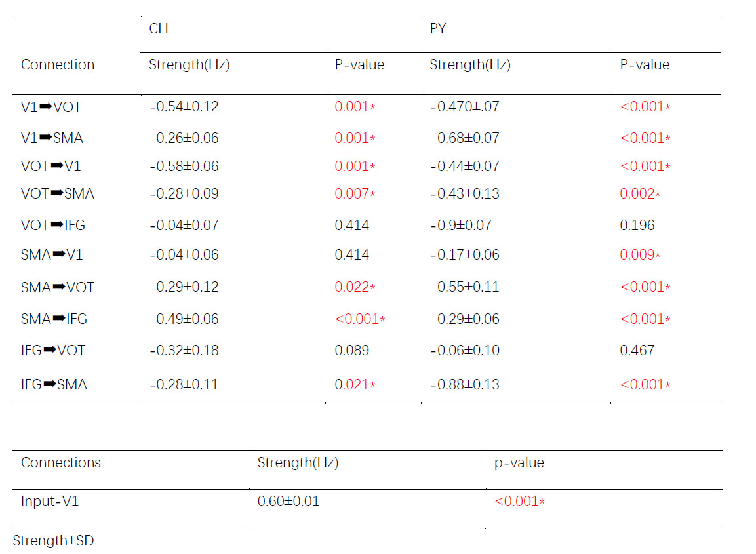This screenshot has height=554, width=756.
Task: Select the 0.68±0.07 strength value
Action: [468, 138]
